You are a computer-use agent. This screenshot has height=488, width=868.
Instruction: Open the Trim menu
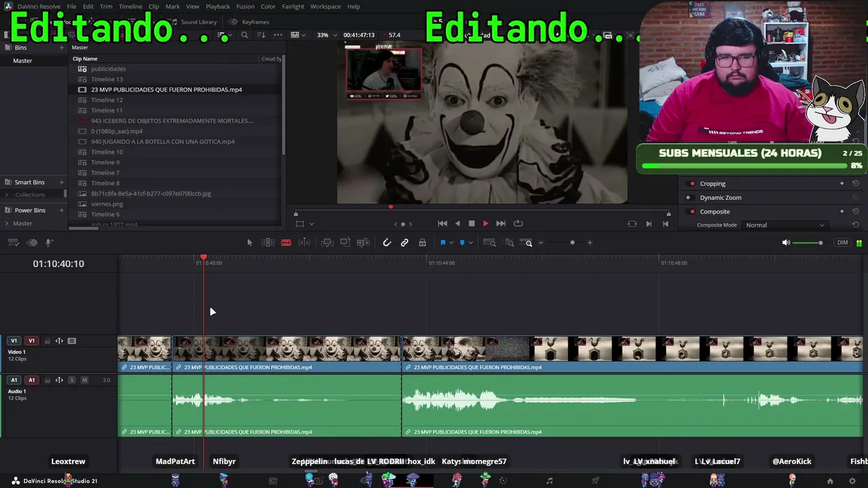pos(106,7)
